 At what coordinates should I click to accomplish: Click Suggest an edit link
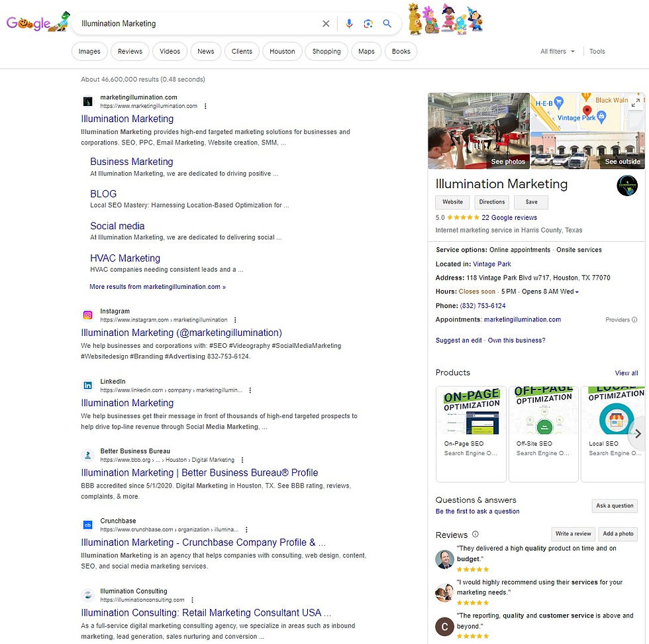(458, 341)
